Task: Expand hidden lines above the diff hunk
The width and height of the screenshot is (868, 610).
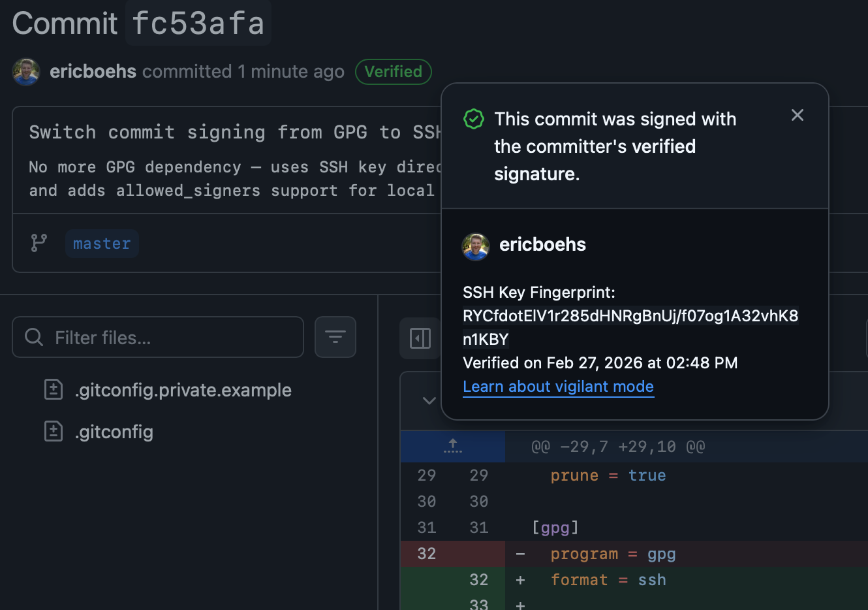Action: 452,446
